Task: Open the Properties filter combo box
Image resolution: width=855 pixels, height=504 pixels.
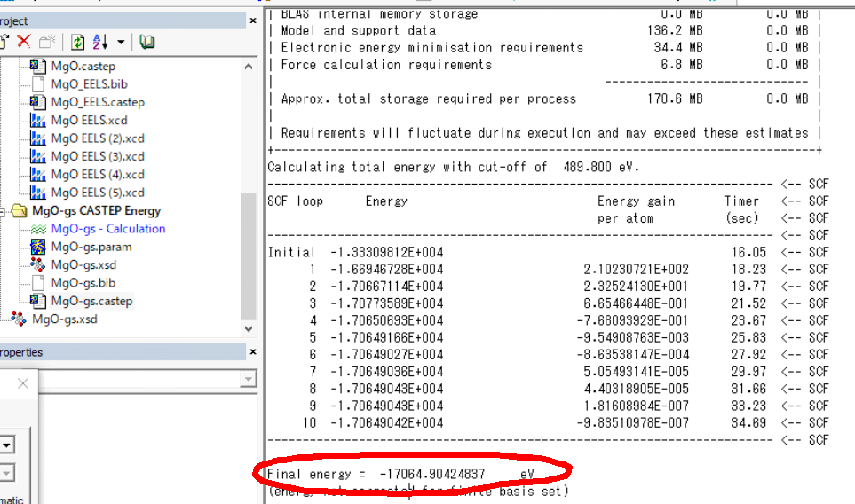Action: pyautogui.click(x=248, y=379)
